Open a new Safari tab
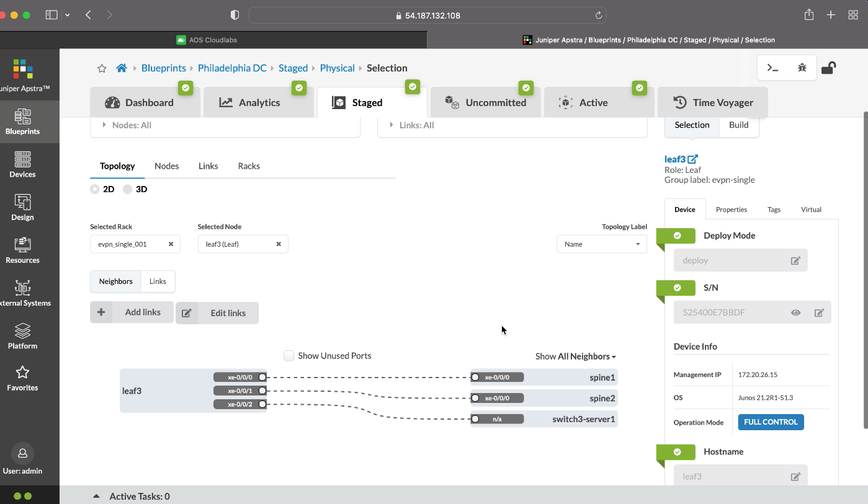This screenshot has width=868, height=504. [x=831, y=15]
